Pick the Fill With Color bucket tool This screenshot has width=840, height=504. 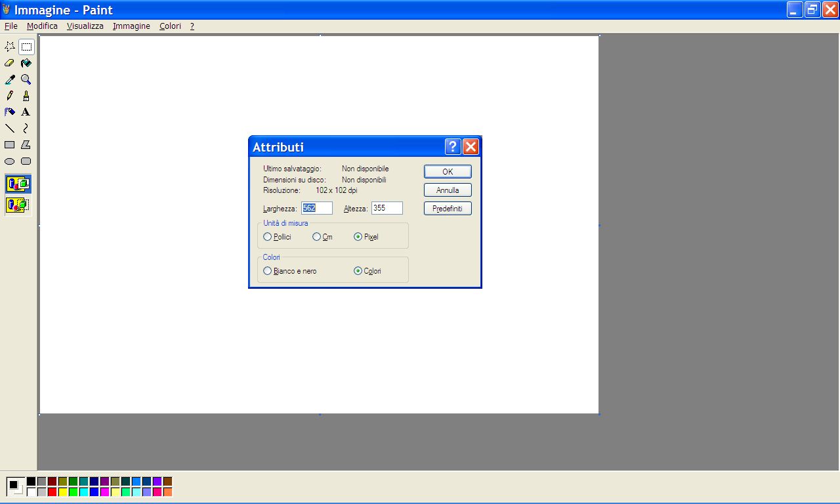click(x=26, y=63)
